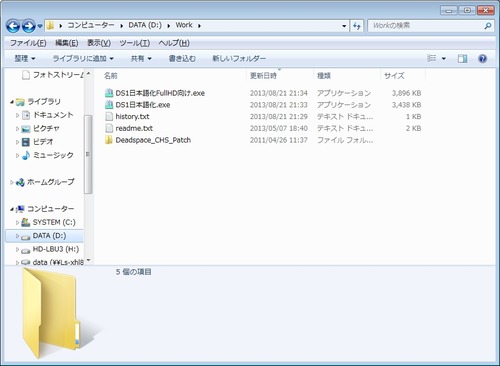Image resolution: width=500 pixels, height=366 pixels.
Task: Click the file name DS1日本語化FullHD向け.exe
Action: 160,93
